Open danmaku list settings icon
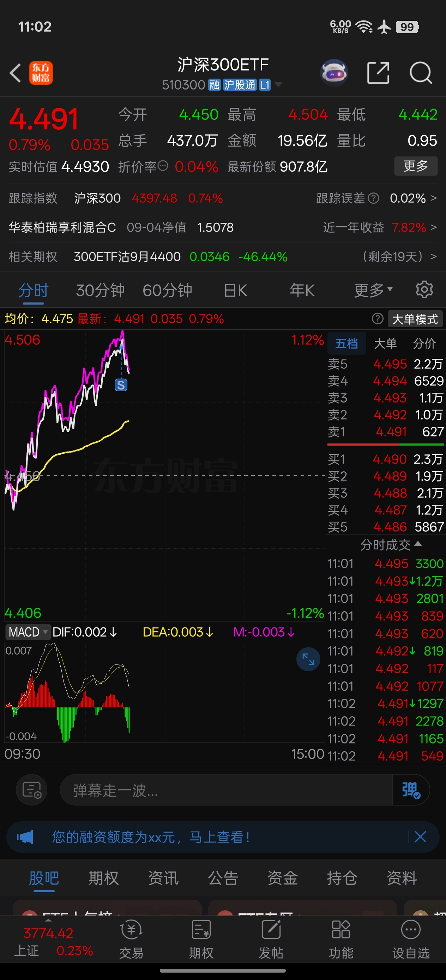The height and width of the screenshot is (980, 446). coord(32,790)
